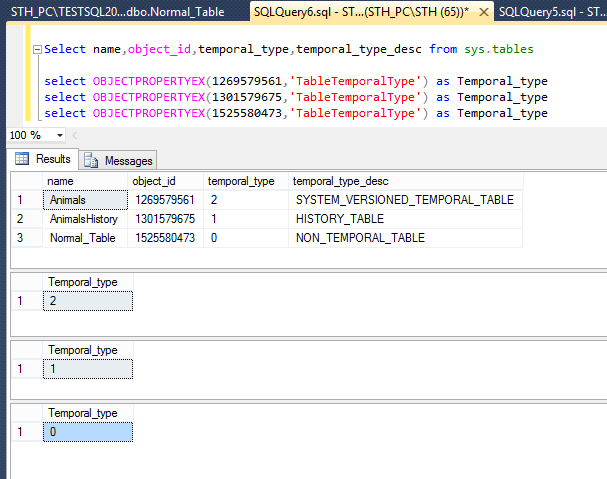Select row header 3 in first grid

[x=26, y=238]
